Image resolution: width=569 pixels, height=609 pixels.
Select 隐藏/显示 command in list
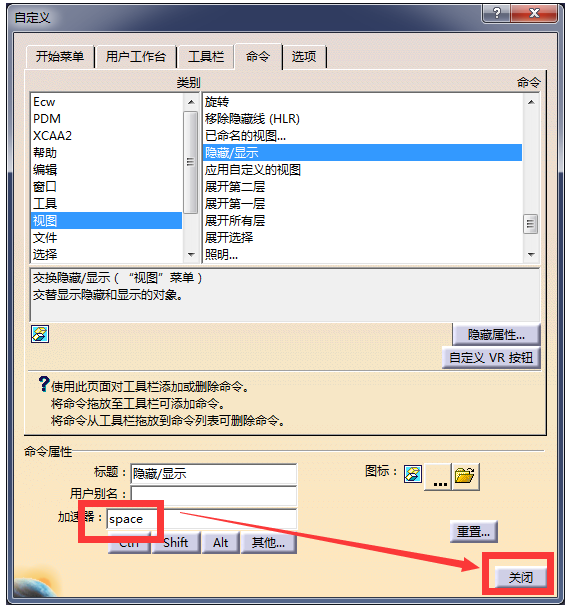[x=363, y=153]
